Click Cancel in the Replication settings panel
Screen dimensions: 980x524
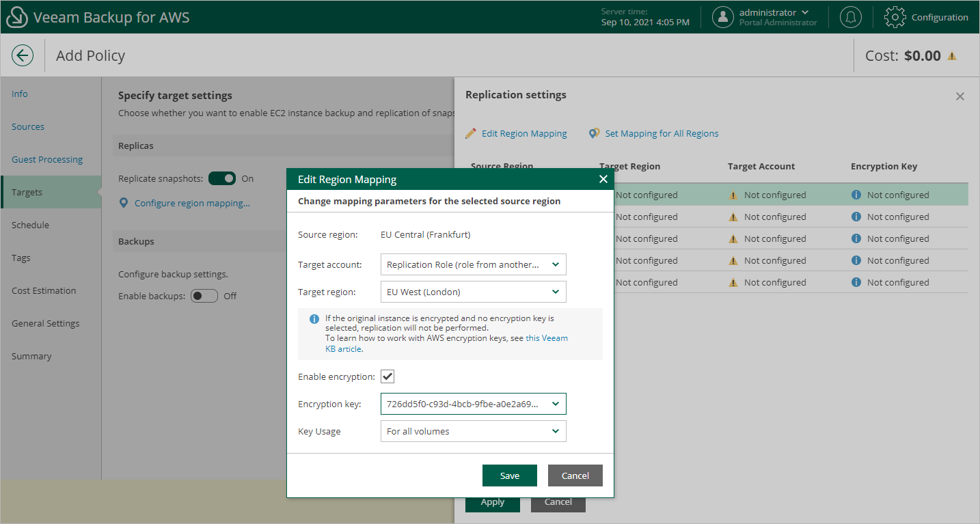pyautogui.click(x=558, y=504)
